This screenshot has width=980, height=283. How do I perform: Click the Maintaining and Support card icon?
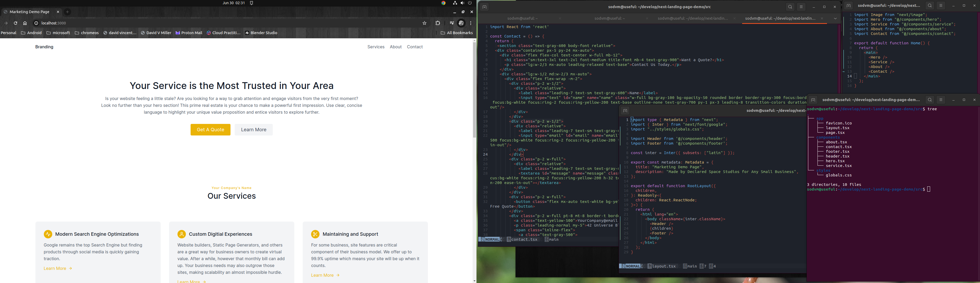point(315,234)
